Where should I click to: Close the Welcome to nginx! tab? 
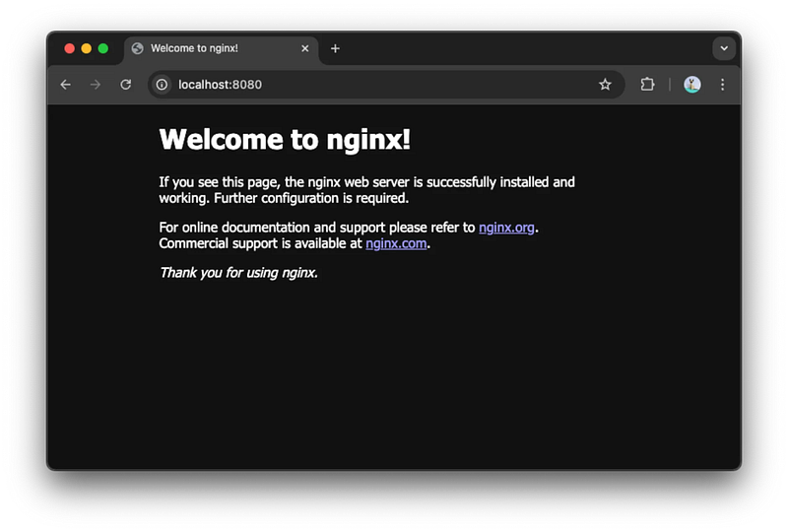tap(305, 48)
